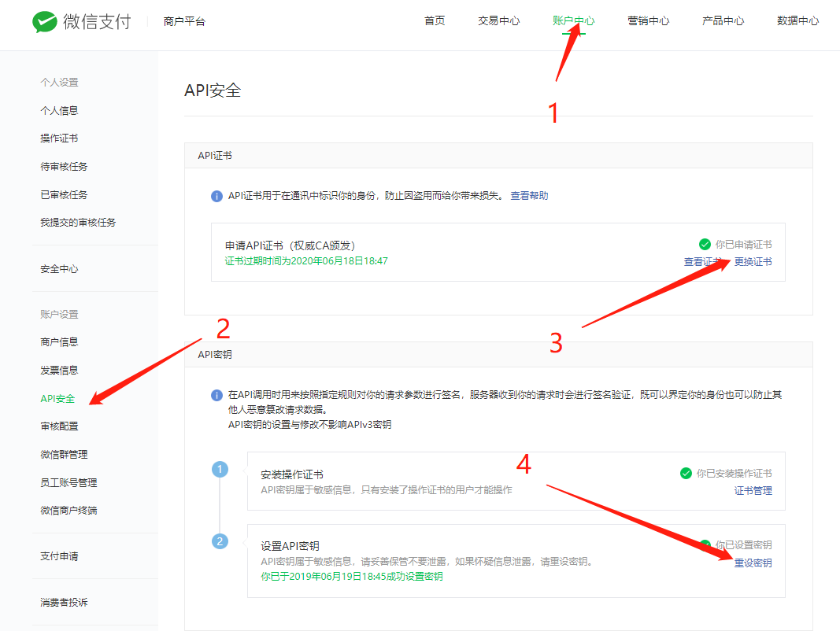Click 你已安装操作证书 status text

pos(734,474)
